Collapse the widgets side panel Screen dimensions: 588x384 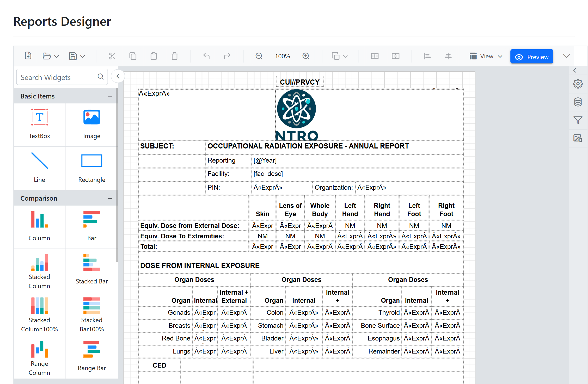[118, 76]
